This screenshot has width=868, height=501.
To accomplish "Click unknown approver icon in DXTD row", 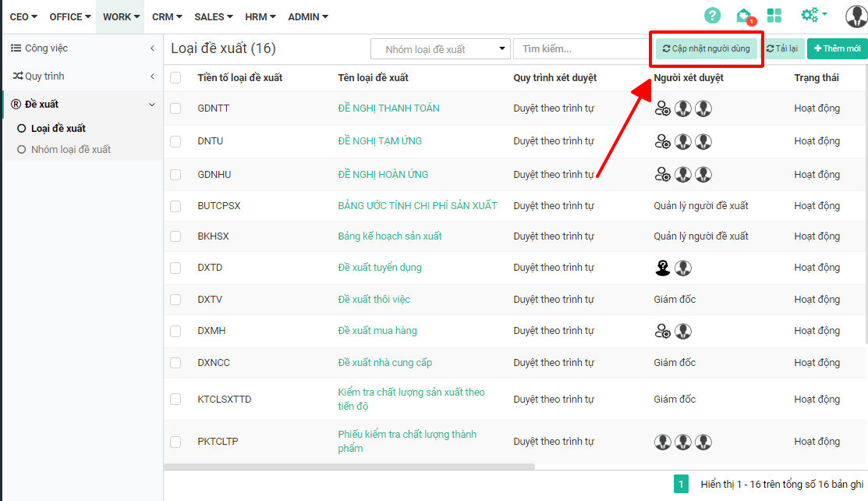I will click(x=662, y=268).
